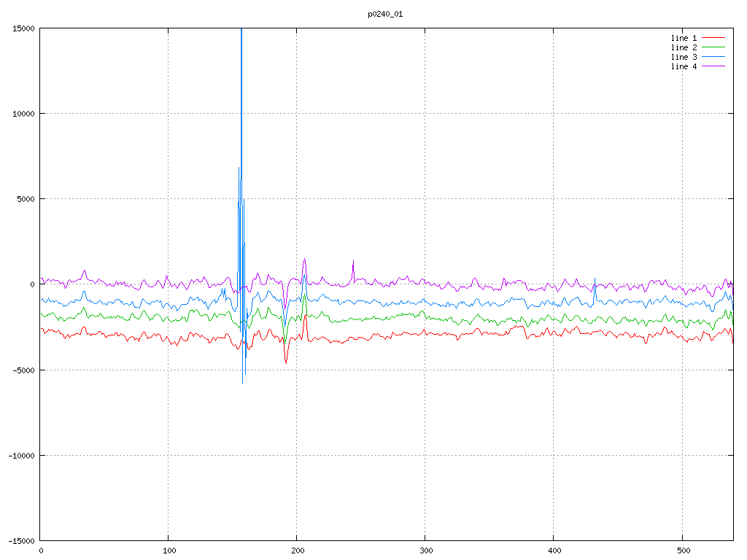Click the y-axis label -10000

[21, 456]
